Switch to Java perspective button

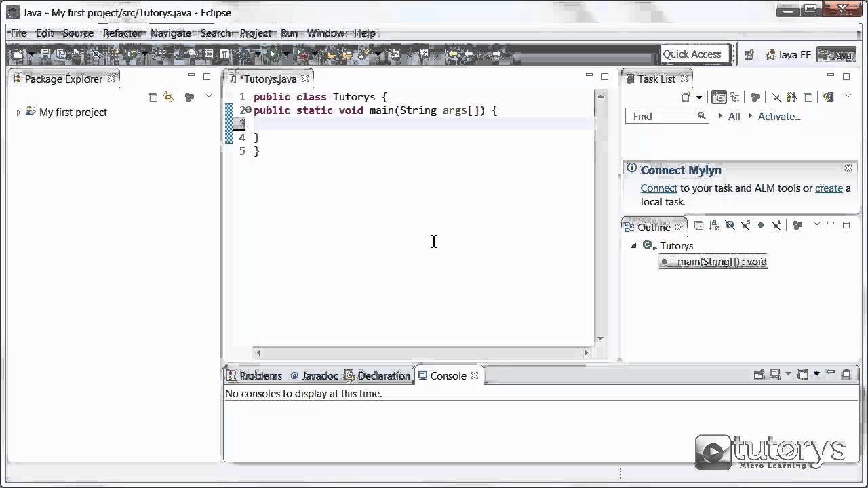pyautogui.click(x=837, y=55)
